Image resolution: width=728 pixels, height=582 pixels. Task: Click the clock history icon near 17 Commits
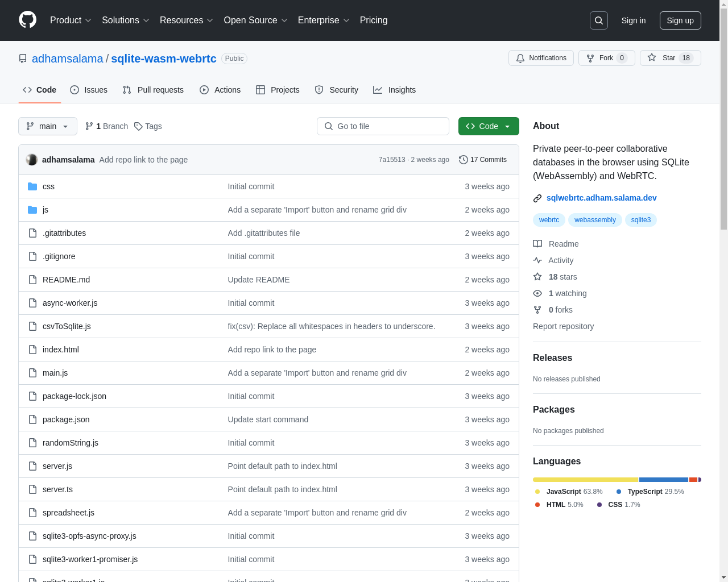click(x=464, y=160)
